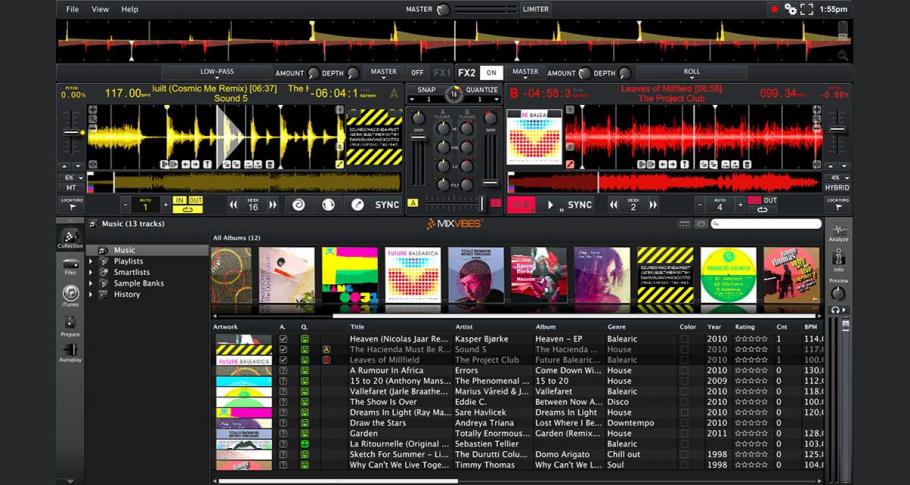Expand the History tree node
The height and width of the screenshot is (485, 910).
pyautogui.click(x=91, y=294)
